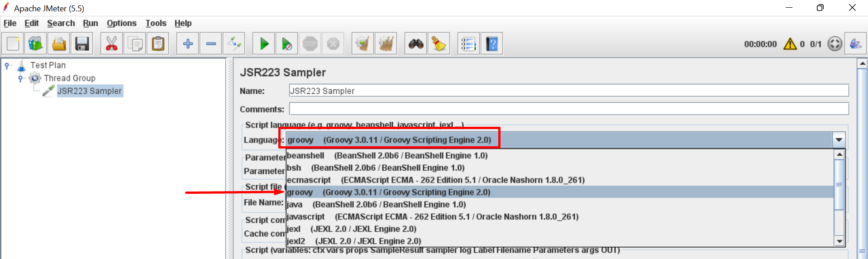Toggle the selected element with Toggle icon
The width and height of the screenshot is (868, 259).
234,44
